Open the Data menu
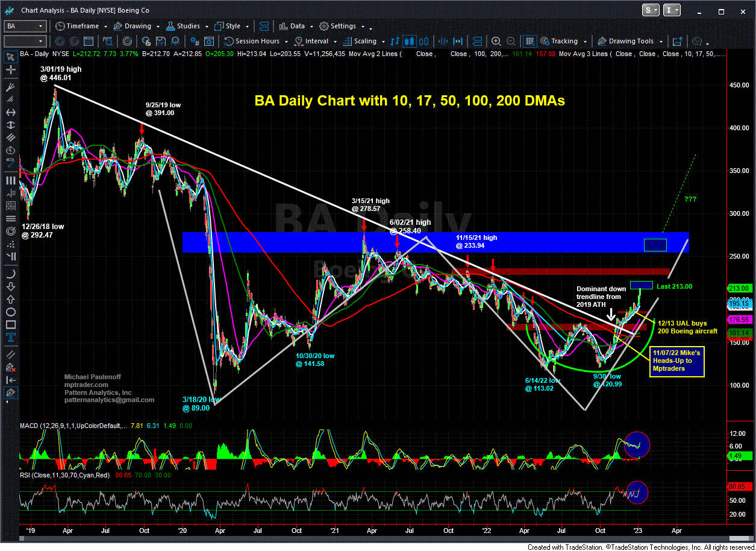This screenshot has height=551, width=756. (x=293, y=26)
